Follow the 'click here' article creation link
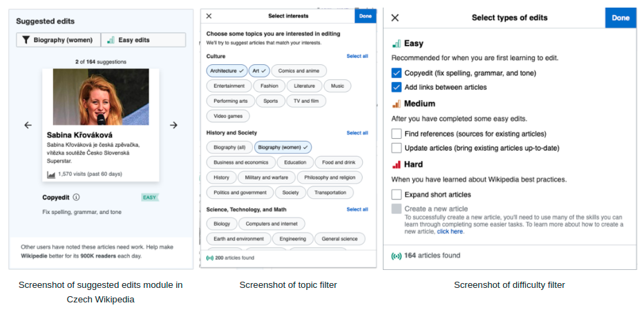Screen dimensions: 644x310 (450, 231)
